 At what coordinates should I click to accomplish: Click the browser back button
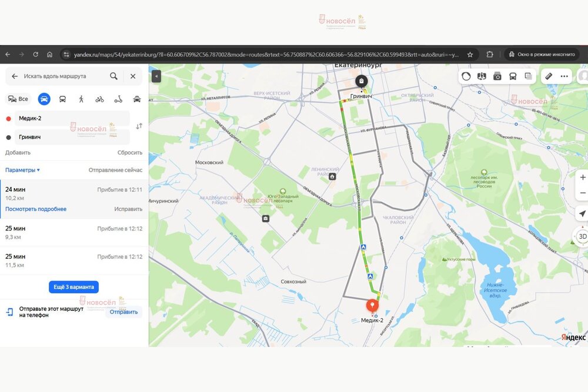8,54
